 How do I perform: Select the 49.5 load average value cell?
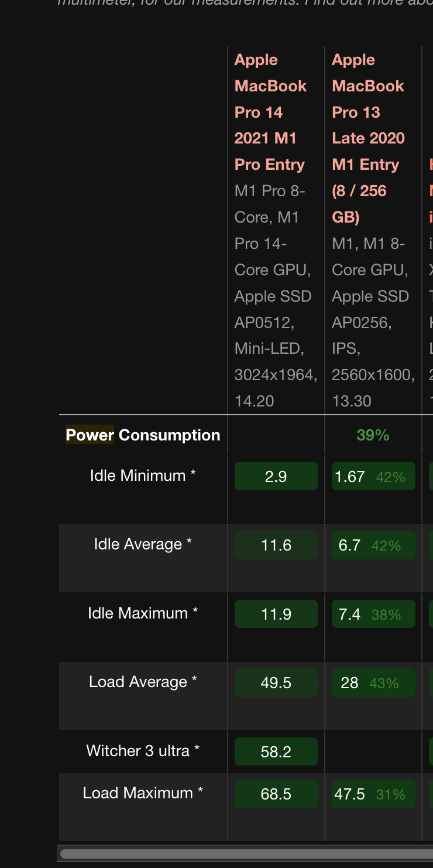tap(276, 683)
